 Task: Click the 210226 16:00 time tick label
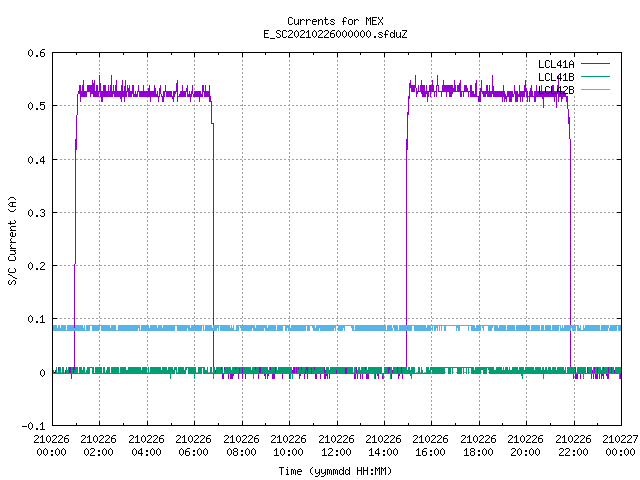[430, 446]
